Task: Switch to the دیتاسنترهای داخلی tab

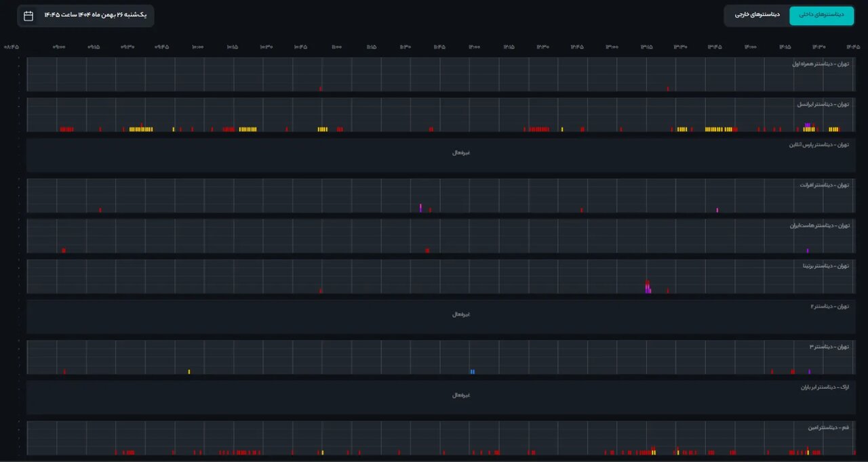Action: [x=821, y=15]
